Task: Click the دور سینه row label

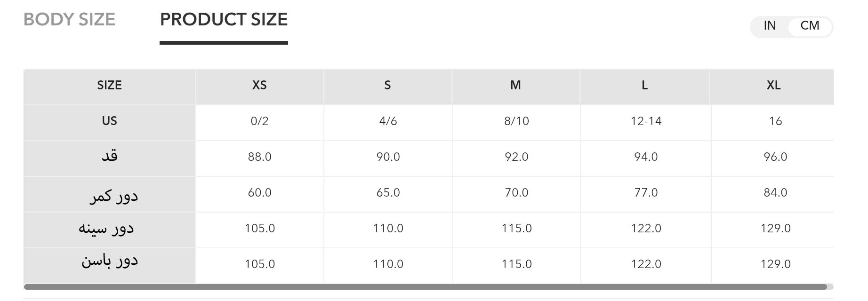Action: click(106, 229)
